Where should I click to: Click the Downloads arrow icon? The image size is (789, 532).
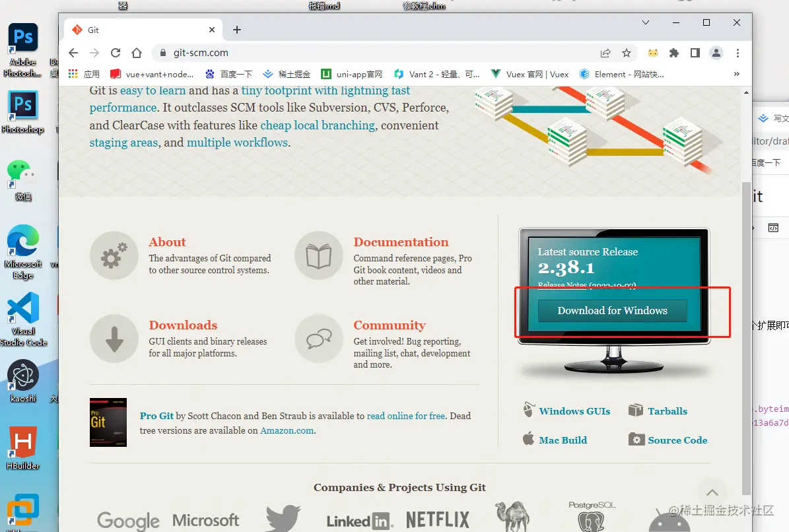114,339
